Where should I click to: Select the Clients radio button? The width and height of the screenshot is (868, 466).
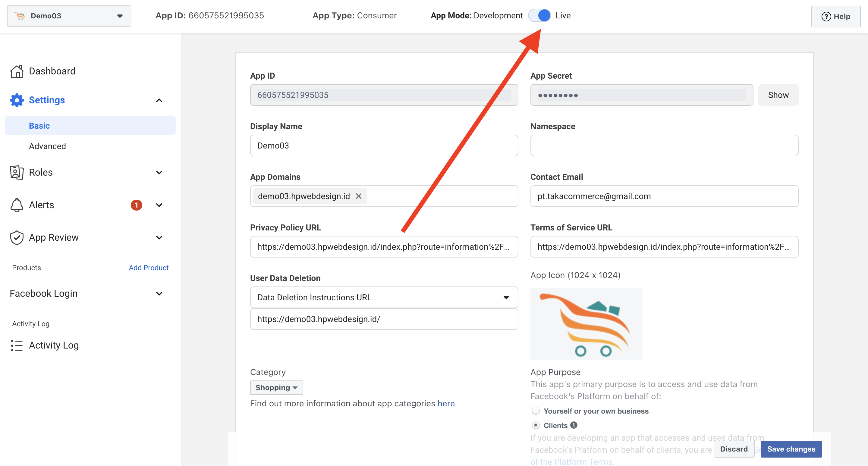click(x=536, y=425)
